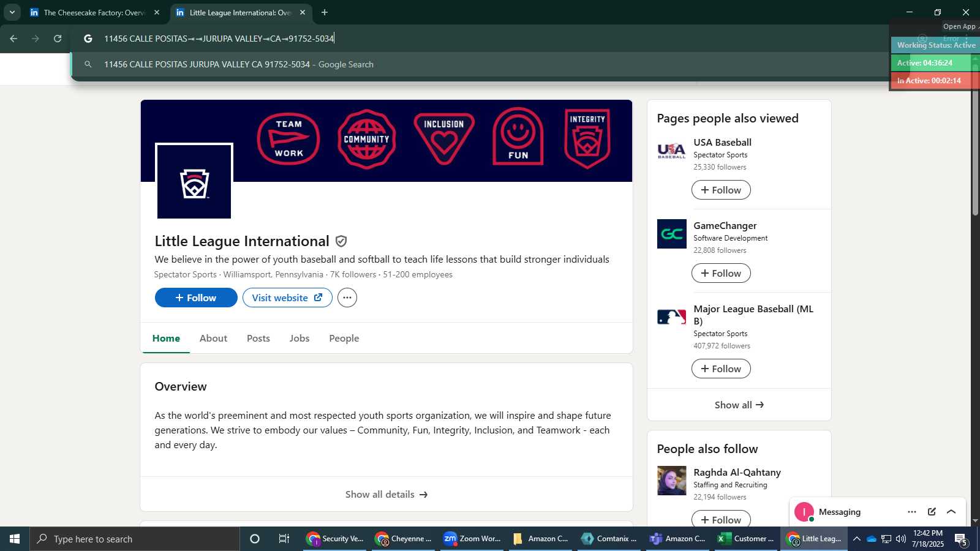The image size is (980, 551).
Task: Switch to the About tab
Action: pos(213,338)
